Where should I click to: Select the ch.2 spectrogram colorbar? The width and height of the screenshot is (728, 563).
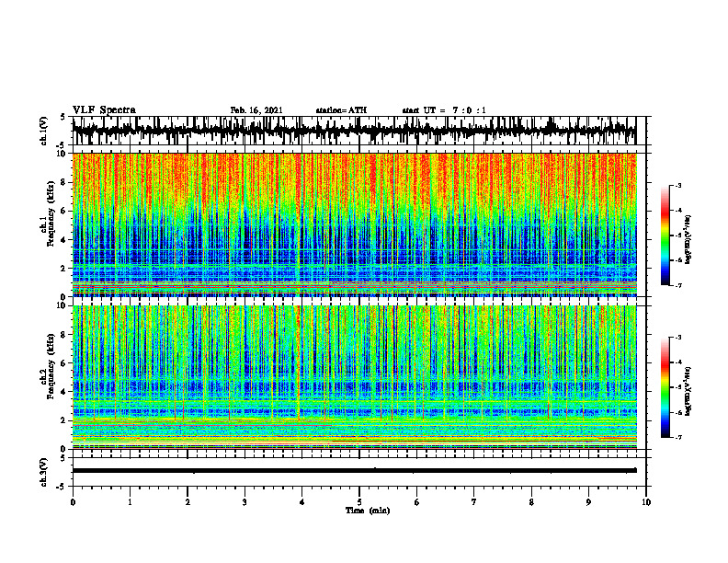tap(665, 387)
